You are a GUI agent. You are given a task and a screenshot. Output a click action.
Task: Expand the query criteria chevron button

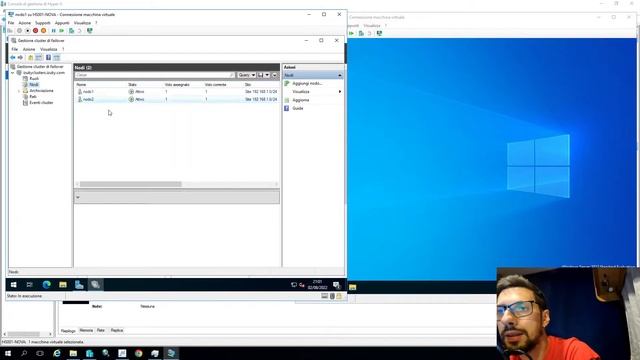[275, 75]
